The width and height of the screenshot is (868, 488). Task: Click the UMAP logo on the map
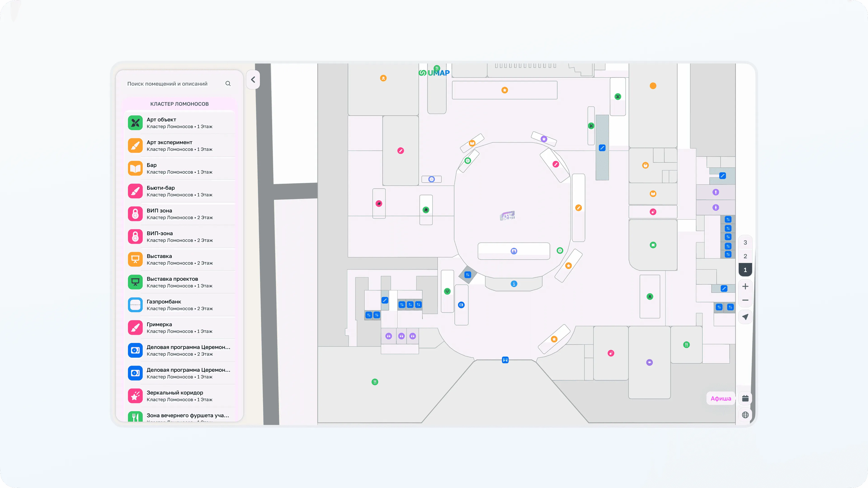click(434, 73)
